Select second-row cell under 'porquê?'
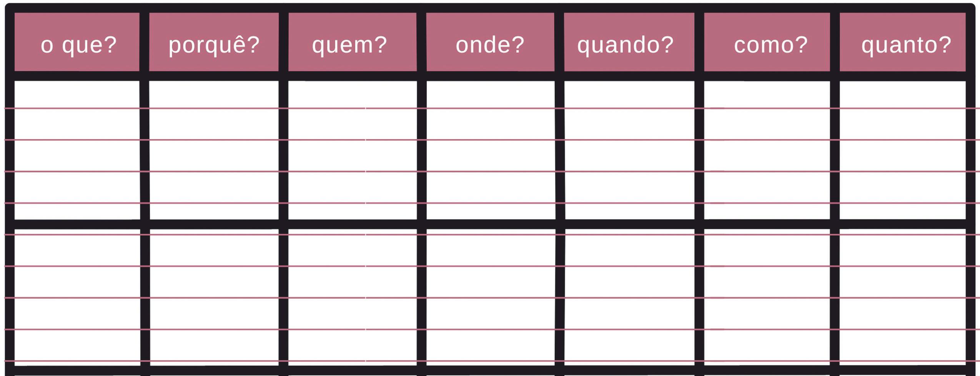 [214, 297]
